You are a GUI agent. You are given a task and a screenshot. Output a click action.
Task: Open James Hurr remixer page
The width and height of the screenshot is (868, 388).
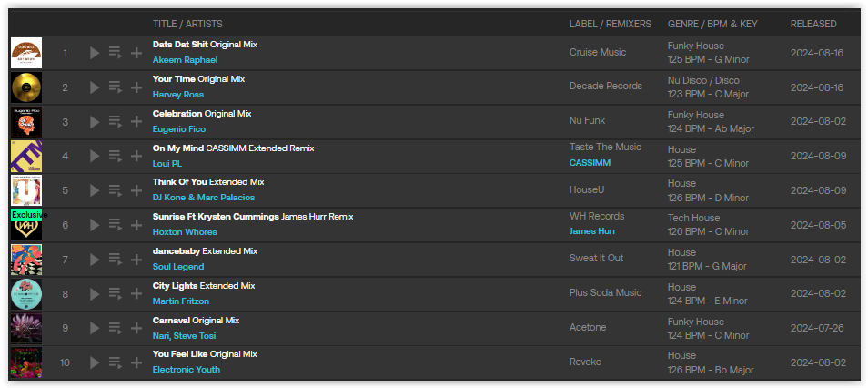[592, 231]
